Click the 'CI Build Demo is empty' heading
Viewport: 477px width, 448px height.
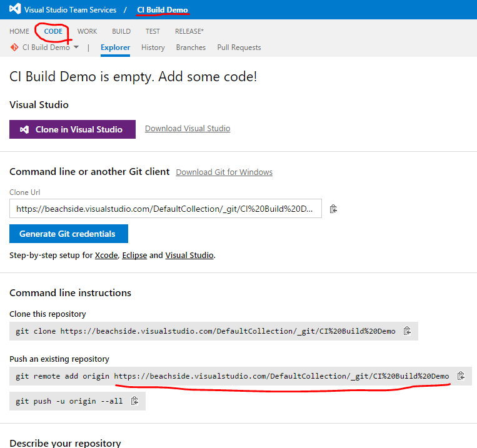point(133,77)
